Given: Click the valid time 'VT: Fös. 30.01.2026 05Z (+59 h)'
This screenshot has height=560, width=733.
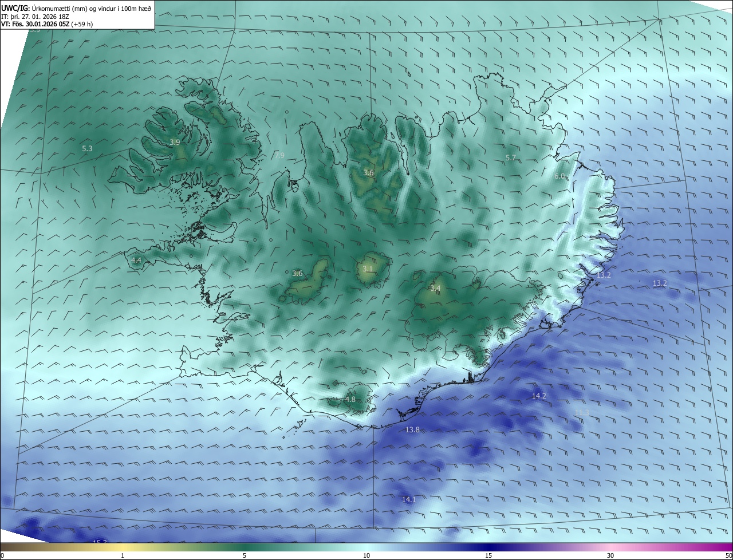Looking at the screenshot, I should point(47,24).
